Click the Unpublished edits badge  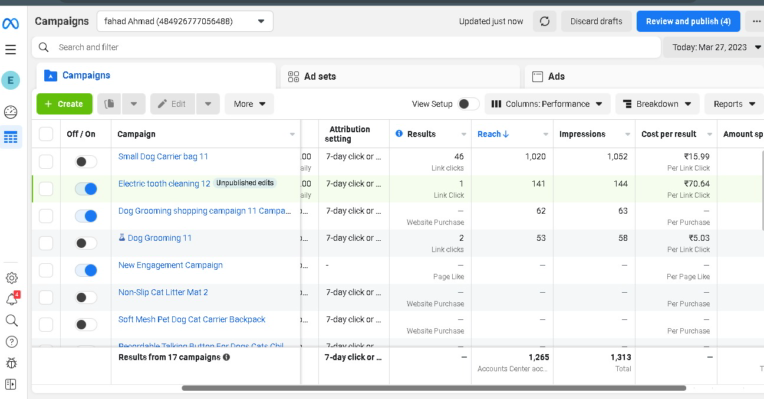click(x=245, y=183)
